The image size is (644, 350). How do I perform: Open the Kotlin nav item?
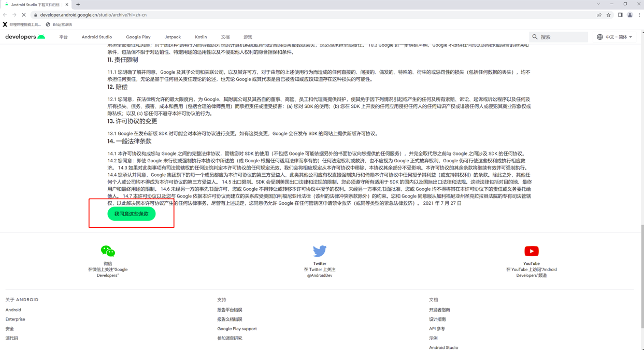tap(201, 37)
